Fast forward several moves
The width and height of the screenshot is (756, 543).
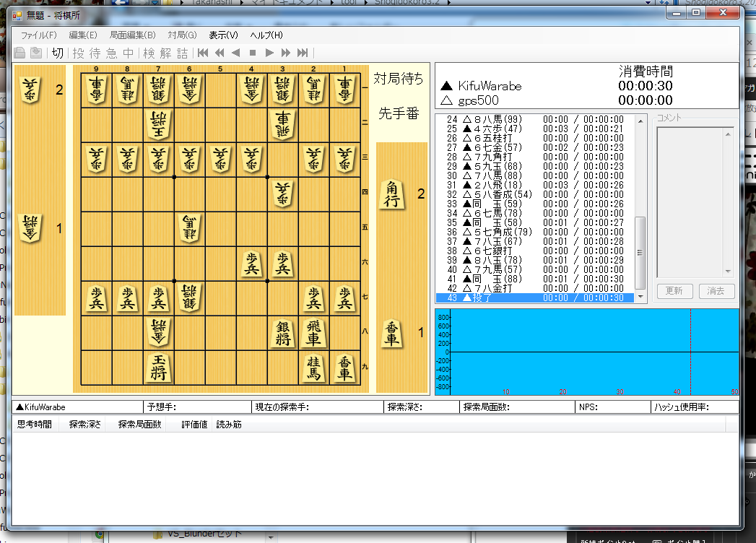[286, 53]
